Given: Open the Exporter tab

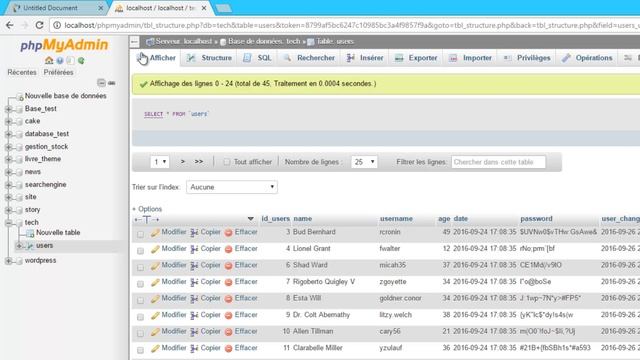Looking at the screenshot, I should click(416, 58).
